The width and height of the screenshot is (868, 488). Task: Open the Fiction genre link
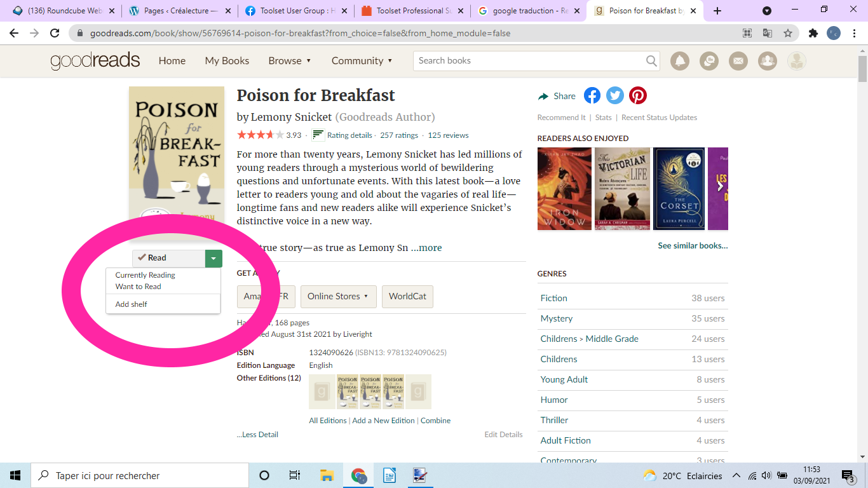(x=554, y=298)
